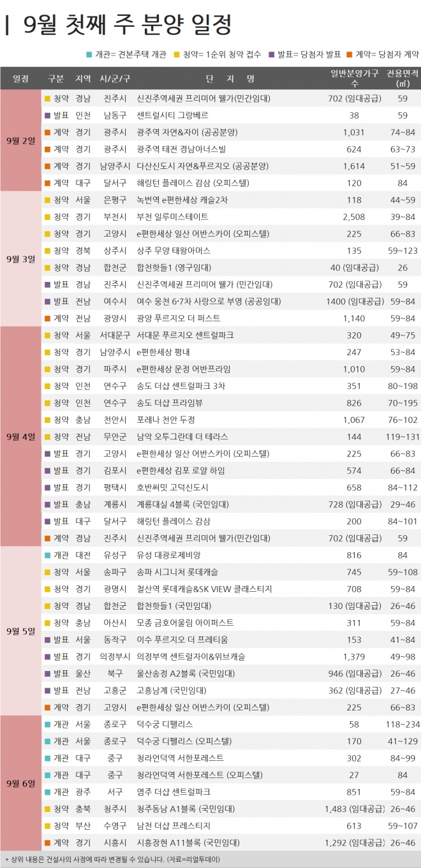Click the 자료=리얼투데이 source note
Image resolution: width=421 pixels, height=868 pixels.
193,860
